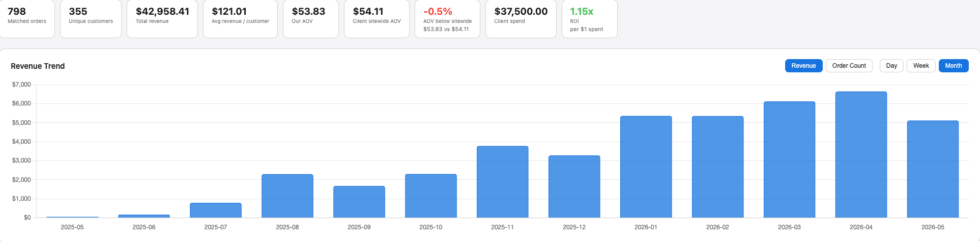Click the $2,000 y-axis label
The width and height of the screenshot is (980, 241).
[x=21, y=180]
